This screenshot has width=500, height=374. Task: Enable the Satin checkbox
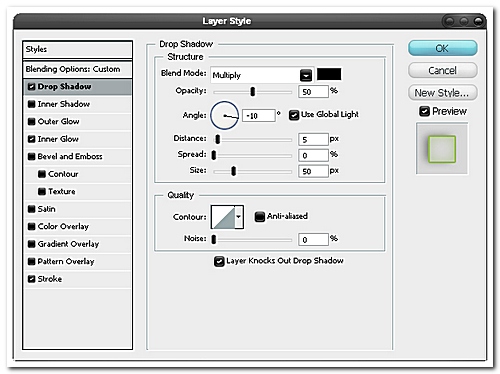pyautogui.click(x=31, y=209)
